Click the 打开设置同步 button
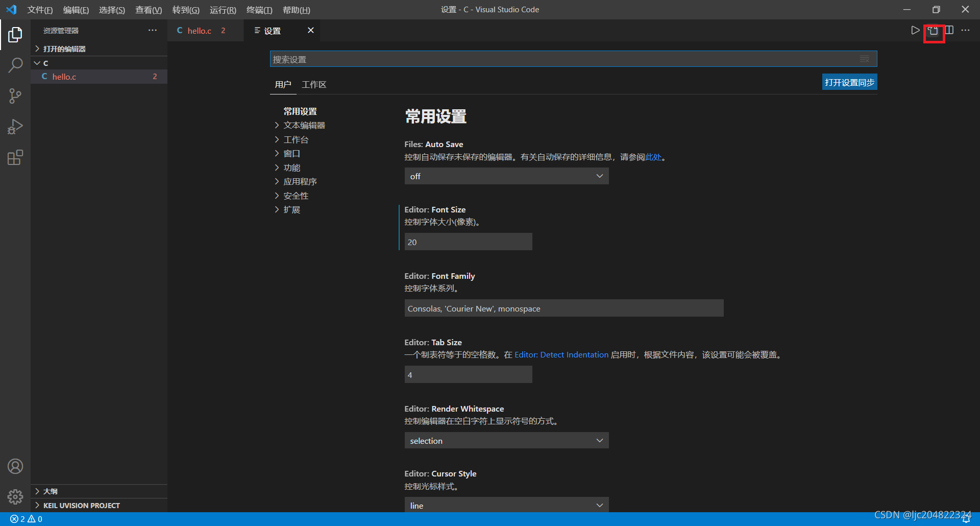 [x=849, y=82]
